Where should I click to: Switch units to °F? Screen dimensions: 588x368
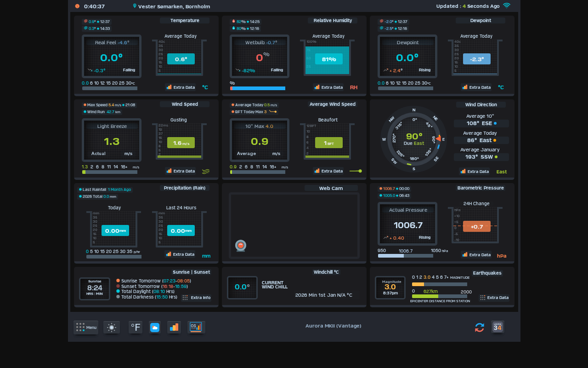click(136, 327)
